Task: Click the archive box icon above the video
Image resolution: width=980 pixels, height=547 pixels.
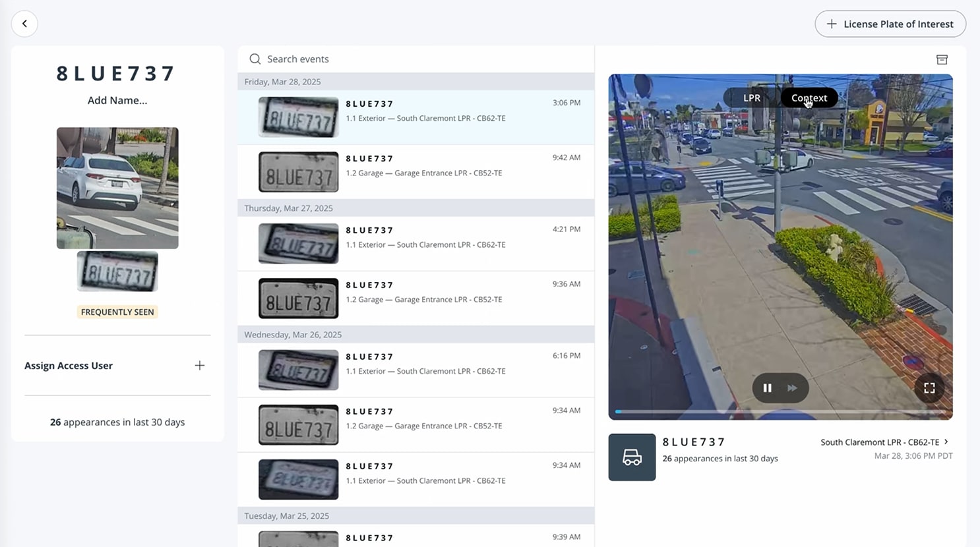Action: 942,59
